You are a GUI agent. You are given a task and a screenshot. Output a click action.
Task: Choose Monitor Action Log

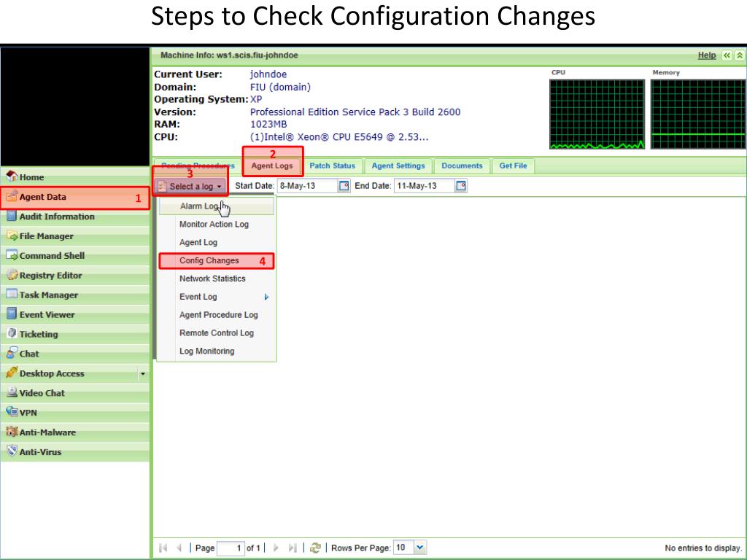point(217,225)
